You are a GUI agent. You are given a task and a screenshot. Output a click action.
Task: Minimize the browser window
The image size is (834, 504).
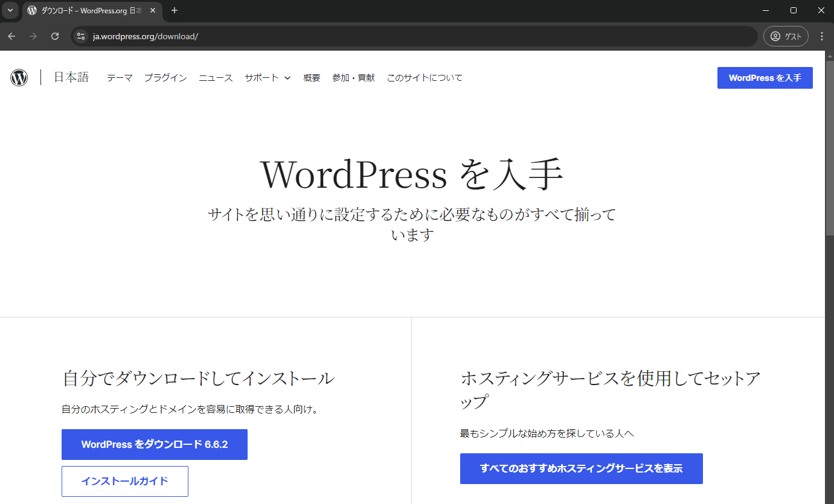point(766,10)
